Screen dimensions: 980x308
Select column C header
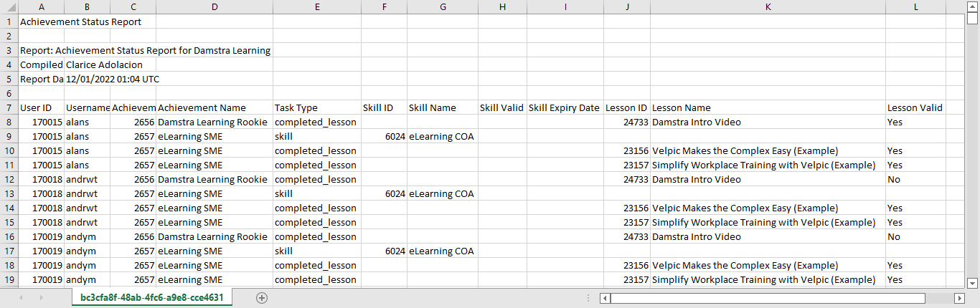(x=133, y=6)
